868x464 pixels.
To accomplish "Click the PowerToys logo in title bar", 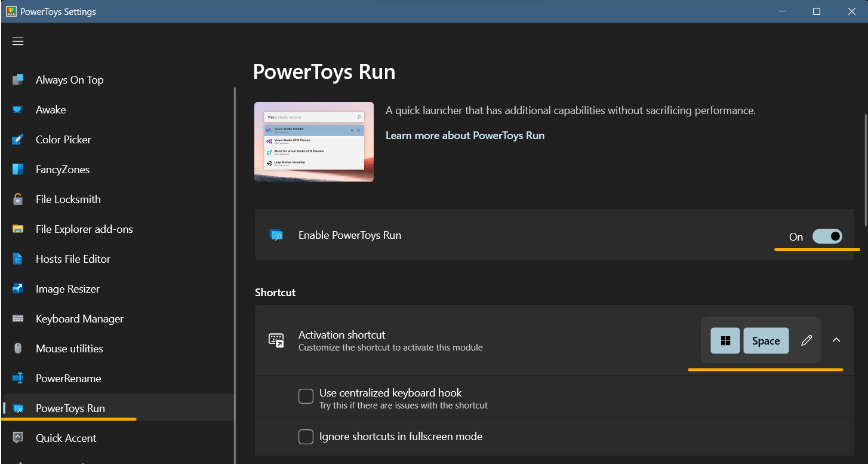I will [x=11, y=11].
